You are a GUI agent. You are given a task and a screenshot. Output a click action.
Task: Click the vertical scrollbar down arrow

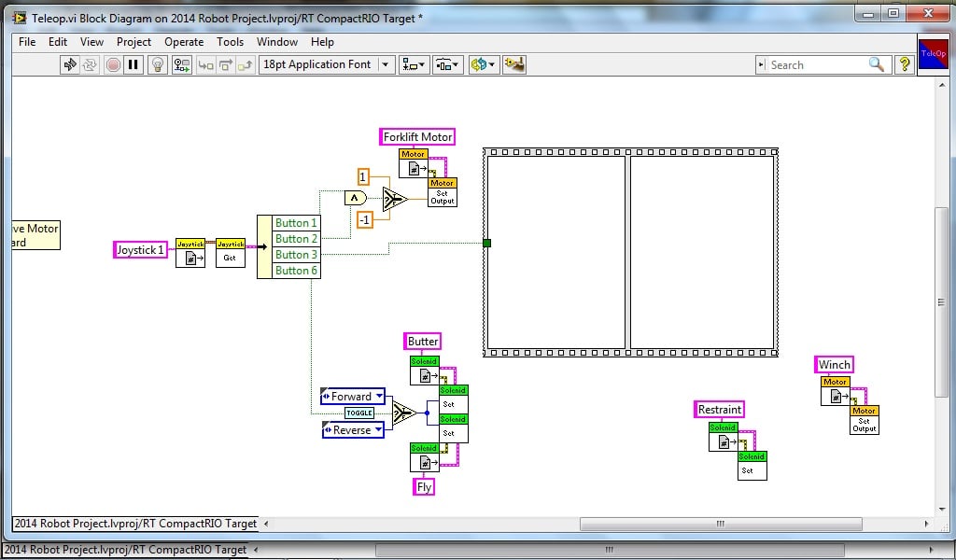(942, 510)
